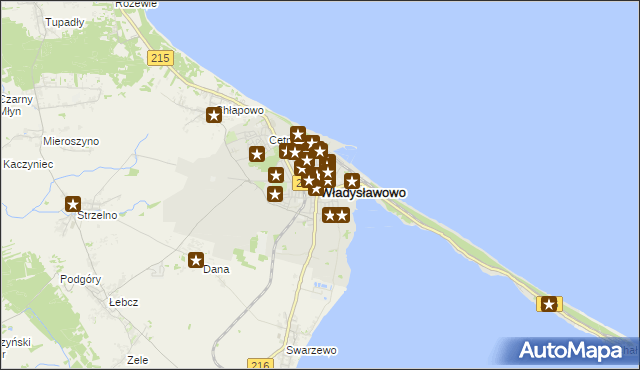The width and height of the screenshot is (640, 370).
Task: Open the star marker beside Dana
Action: 196,260
